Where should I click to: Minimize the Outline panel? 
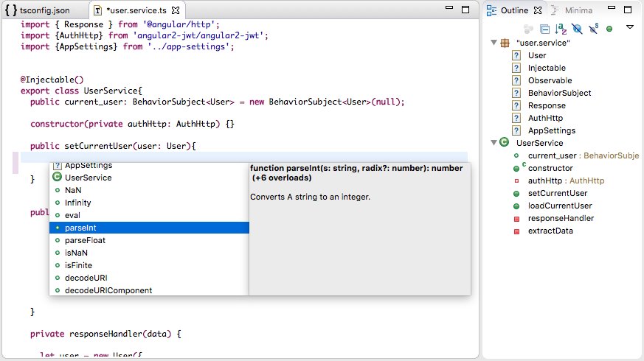click(612, 8)
